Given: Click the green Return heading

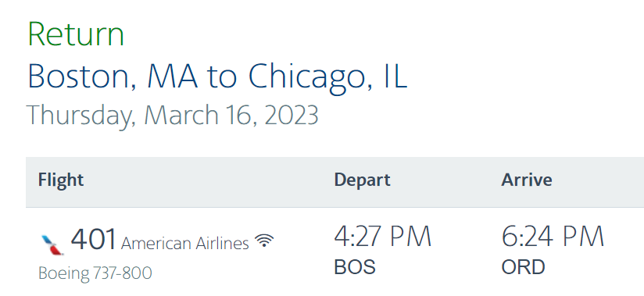Looking at the screenshot, I should pos(76,34).
